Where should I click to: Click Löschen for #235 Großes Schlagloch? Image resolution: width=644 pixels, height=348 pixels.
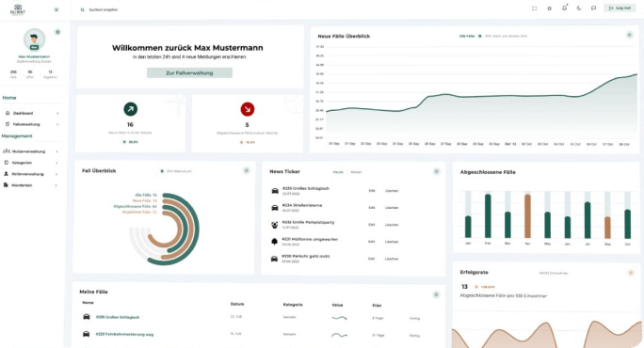392,191
